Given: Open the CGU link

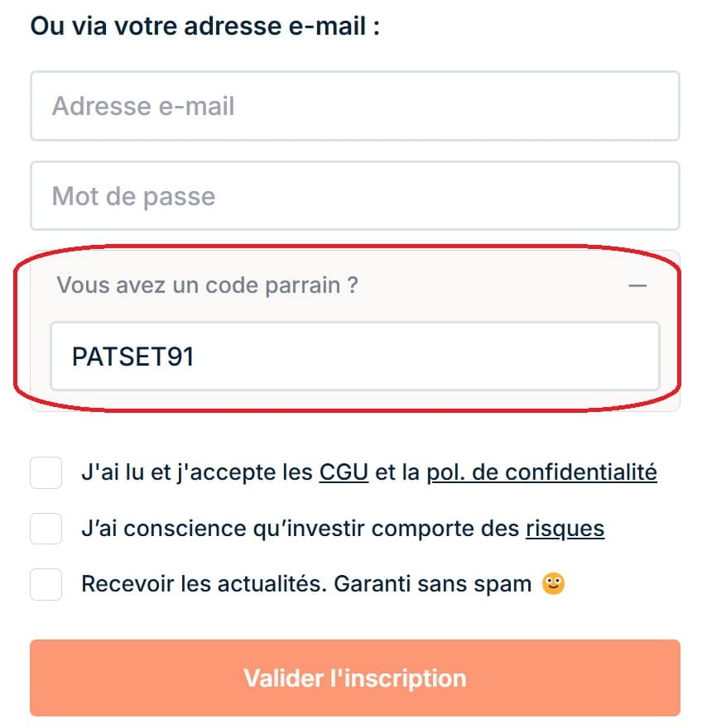Looking at the screenshot, I should 343,472.
